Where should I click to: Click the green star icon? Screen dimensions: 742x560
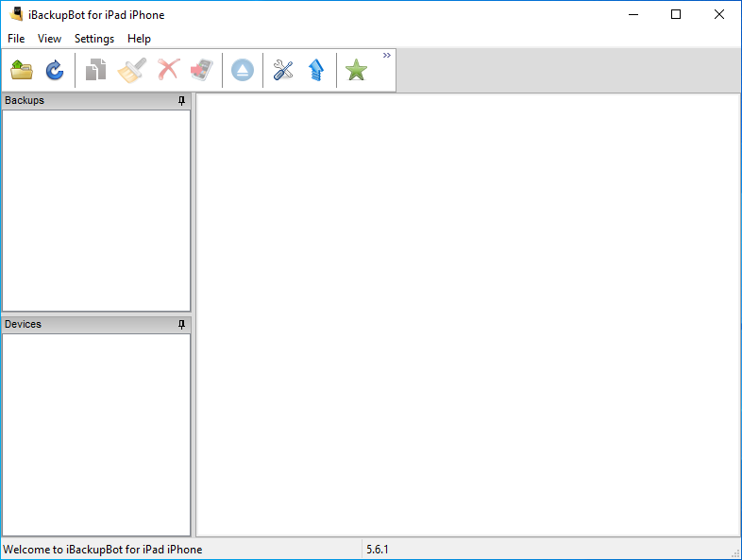point(356,70)
